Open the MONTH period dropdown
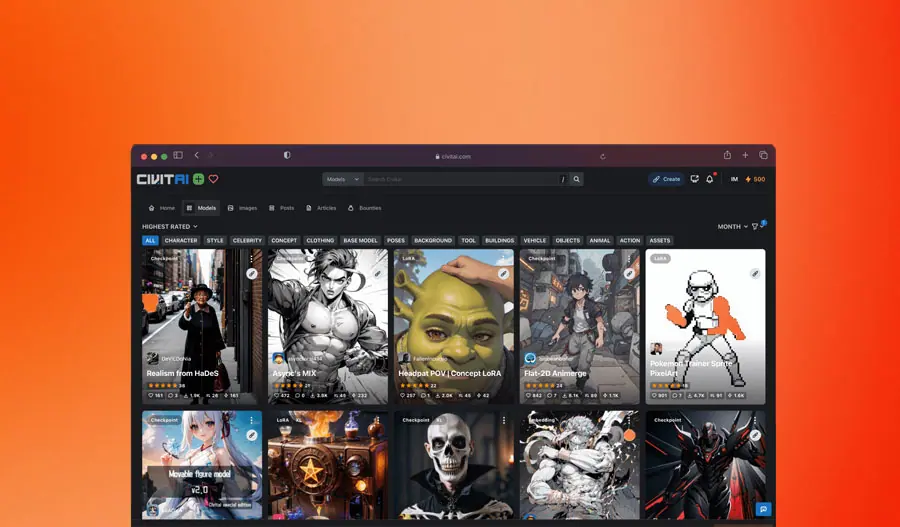900x527 pixels. 733,227
